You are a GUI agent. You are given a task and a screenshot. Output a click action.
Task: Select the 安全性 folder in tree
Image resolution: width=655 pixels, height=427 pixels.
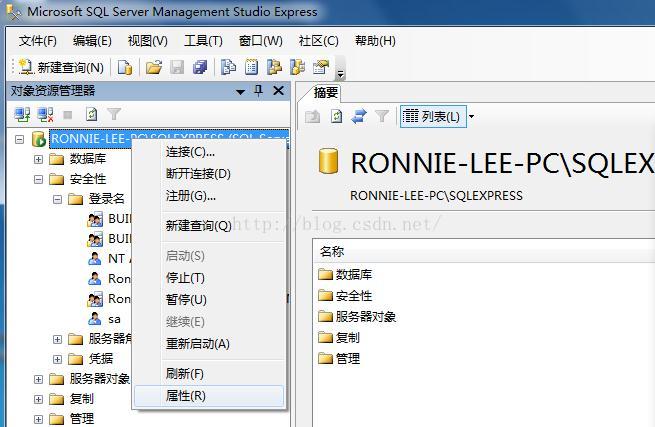pos(78,179)
